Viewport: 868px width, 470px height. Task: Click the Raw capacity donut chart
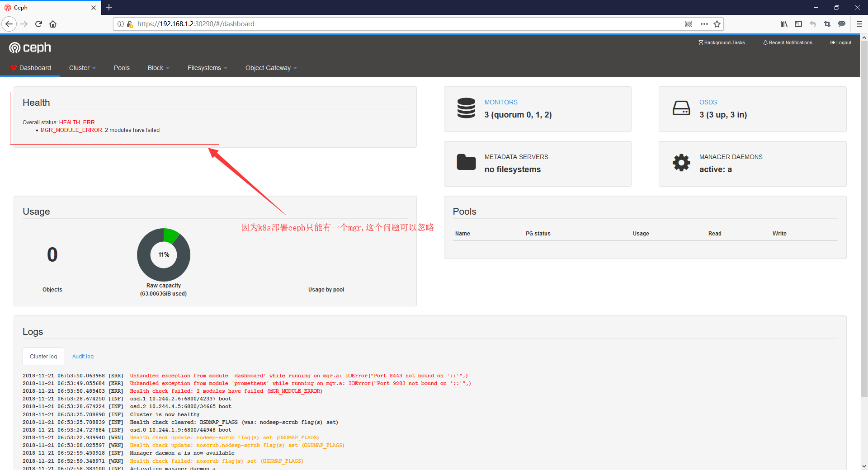pos(164,255)
